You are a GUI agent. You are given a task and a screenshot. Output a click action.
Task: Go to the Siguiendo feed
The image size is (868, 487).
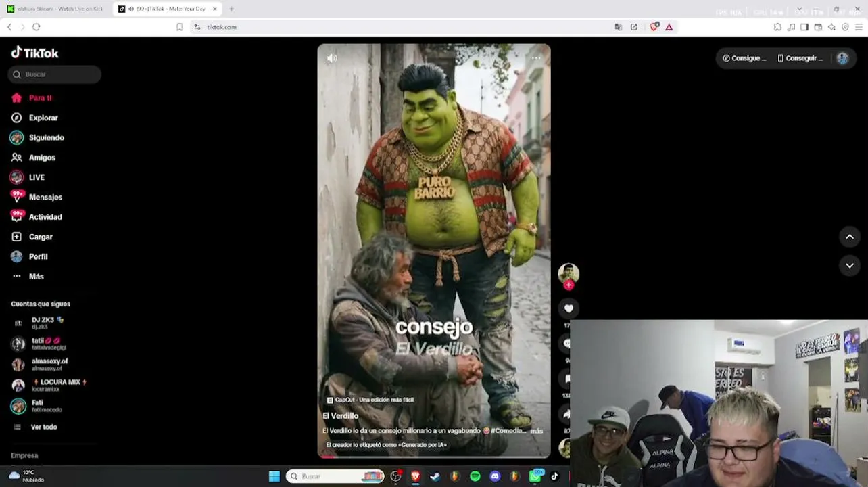[x=37, y=137]
